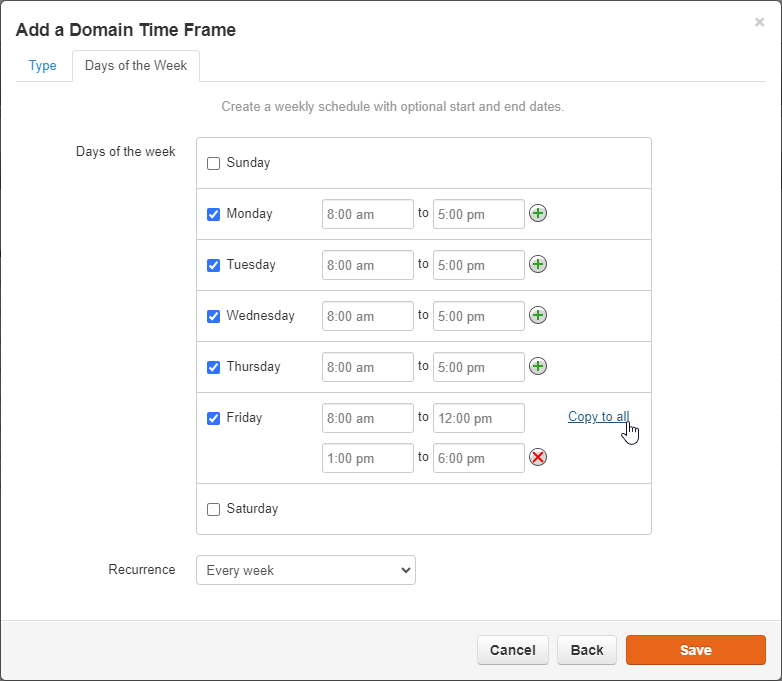Save the domain time frame
Viewport: 782px width, 681px height.
[696, 650]
